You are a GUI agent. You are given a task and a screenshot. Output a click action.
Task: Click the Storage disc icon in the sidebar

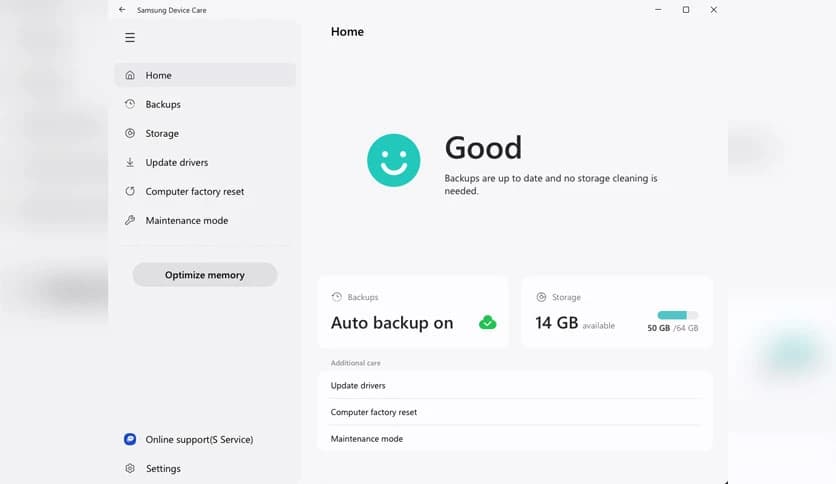point(130,133)
